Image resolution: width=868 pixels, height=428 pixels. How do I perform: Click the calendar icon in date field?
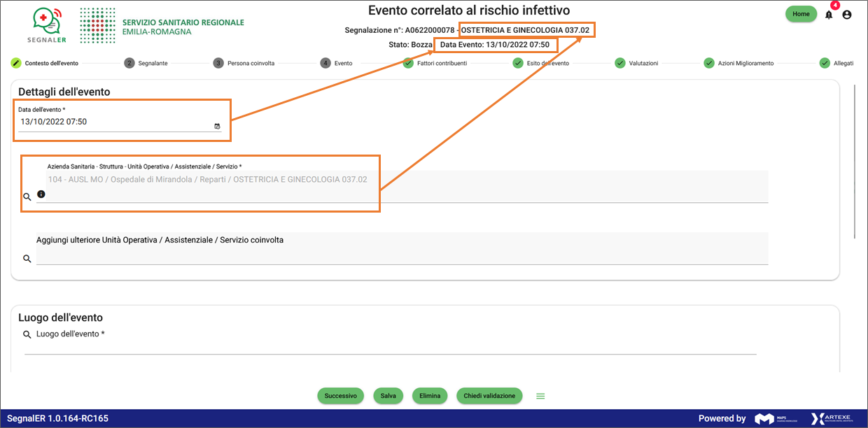(217, 126)
